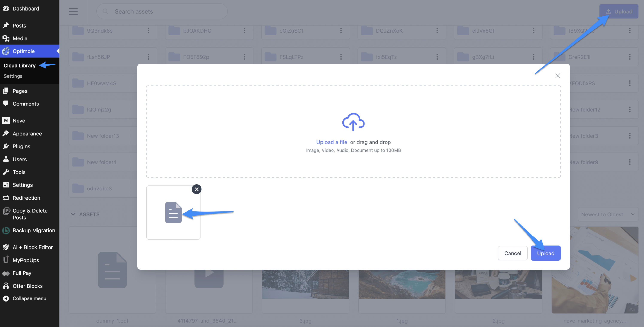The width and height of the screenshot is (644, 327).
Task: Collapse the ASSETS section chevron
Action: [x=73, y=214]
